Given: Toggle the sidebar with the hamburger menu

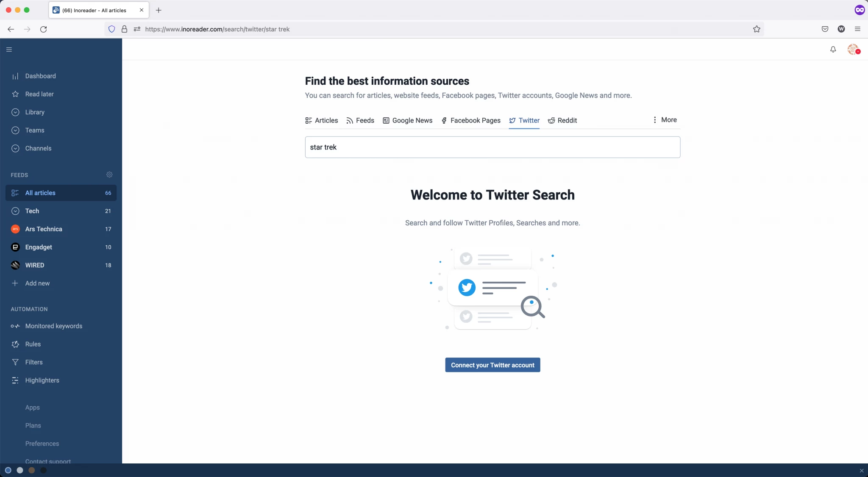Looking at the screenshot, I should [x=9, y=50].
